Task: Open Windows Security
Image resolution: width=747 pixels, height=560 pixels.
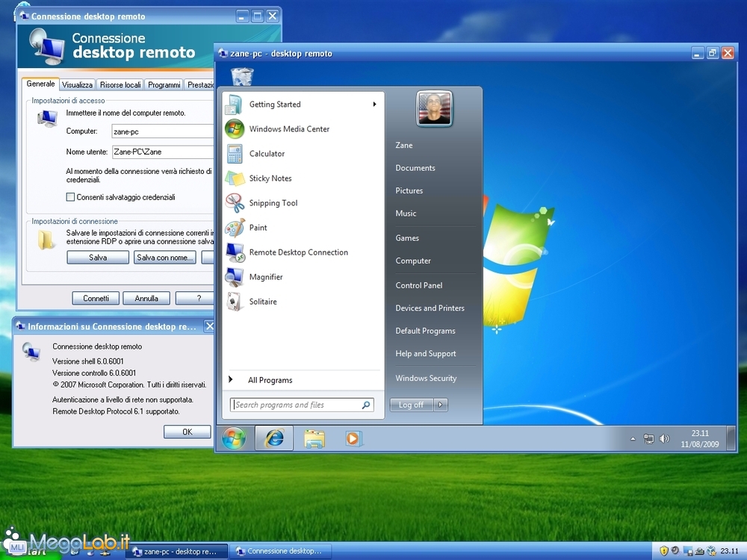Action: tap(426, 378)
